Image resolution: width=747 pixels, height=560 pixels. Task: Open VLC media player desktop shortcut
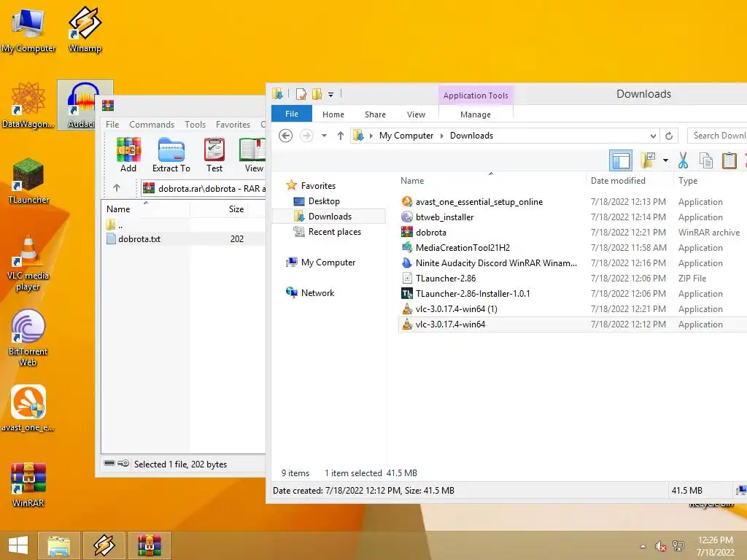click(28, 262)
